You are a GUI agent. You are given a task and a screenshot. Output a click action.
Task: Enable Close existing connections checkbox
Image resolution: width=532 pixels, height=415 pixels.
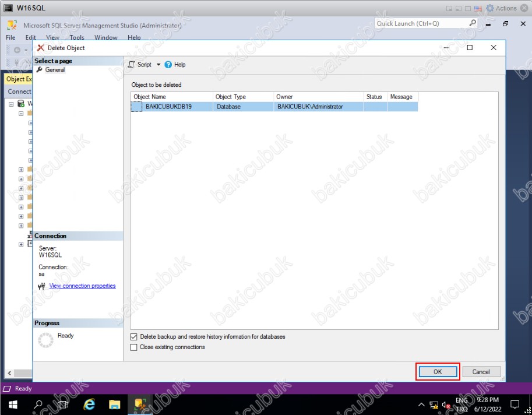(x=133, y=347)
